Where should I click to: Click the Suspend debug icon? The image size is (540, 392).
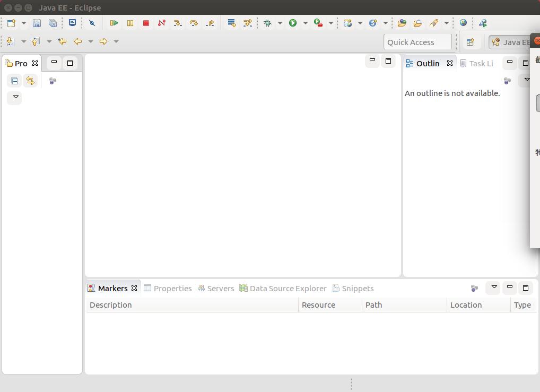(x=130, y=23)
